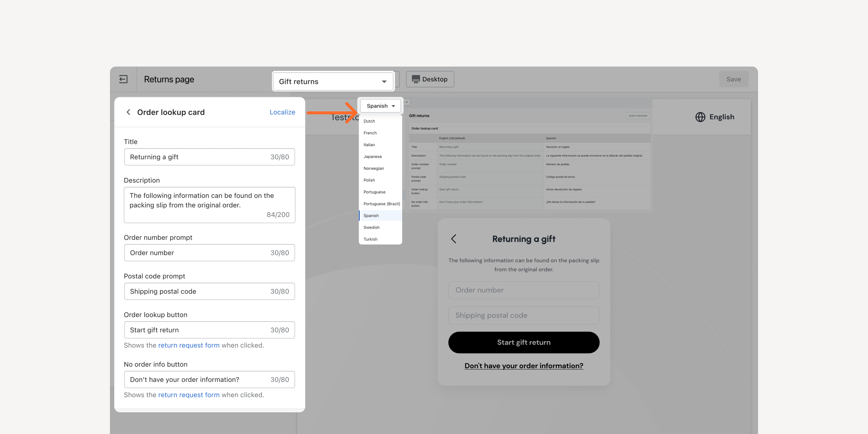The width and height of the screenshot is (868, 434).
Task: Focus the Postal code prompt field
Action: pos(209,291)
